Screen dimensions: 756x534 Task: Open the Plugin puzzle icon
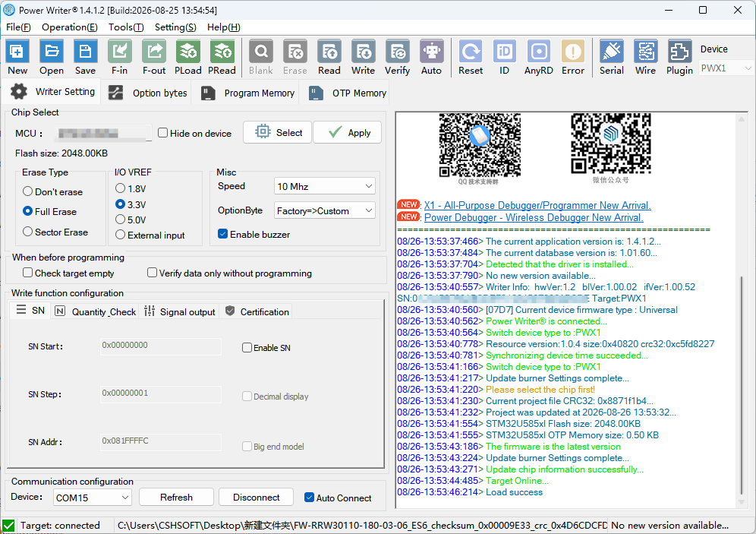click(680, 57)
